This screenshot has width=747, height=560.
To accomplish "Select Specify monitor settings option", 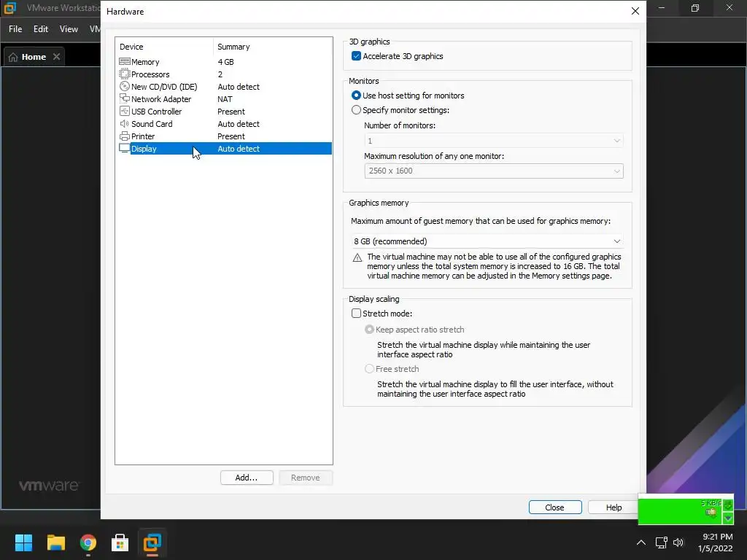I will 356,110.
